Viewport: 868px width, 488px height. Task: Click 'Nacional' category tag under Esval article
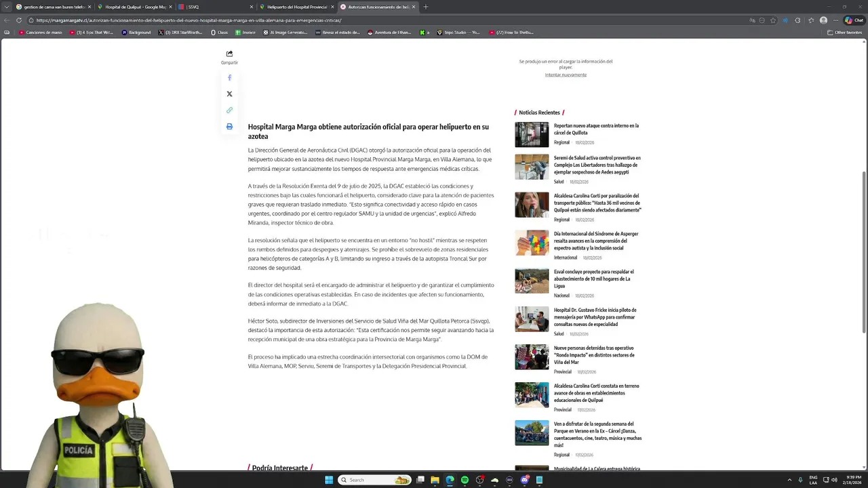tap(561, 296)
